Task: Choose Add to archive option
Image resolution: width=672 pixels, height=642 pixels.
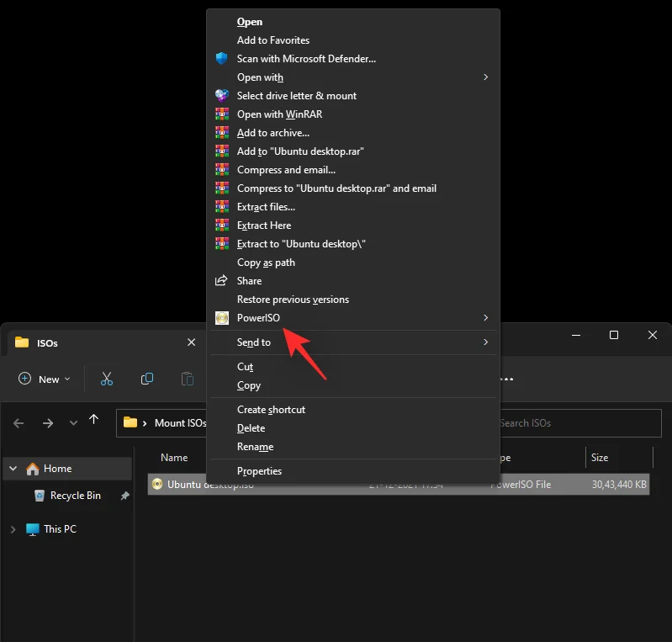Action: [x=353, y=133]
